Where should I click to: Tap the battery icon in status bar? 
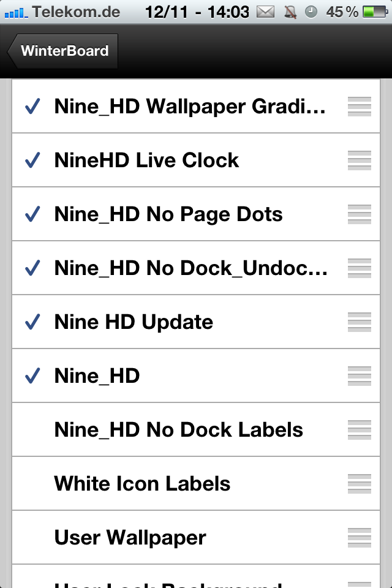pos(374,12)
